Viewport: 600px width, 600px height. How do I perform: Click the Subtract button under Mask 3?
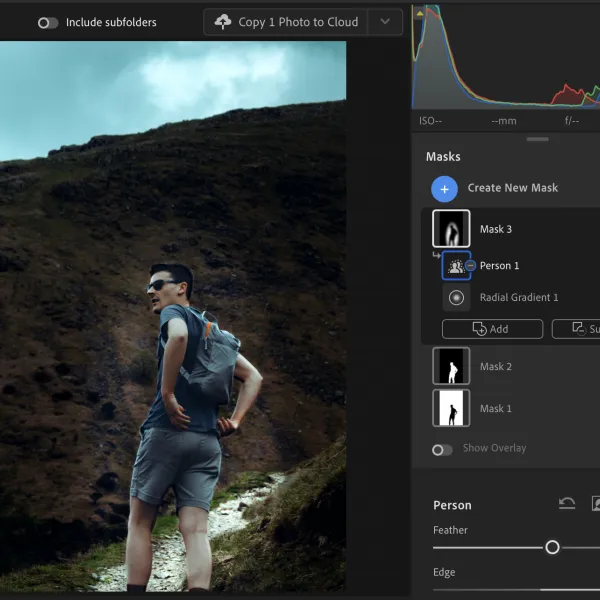tap(576, 329)
